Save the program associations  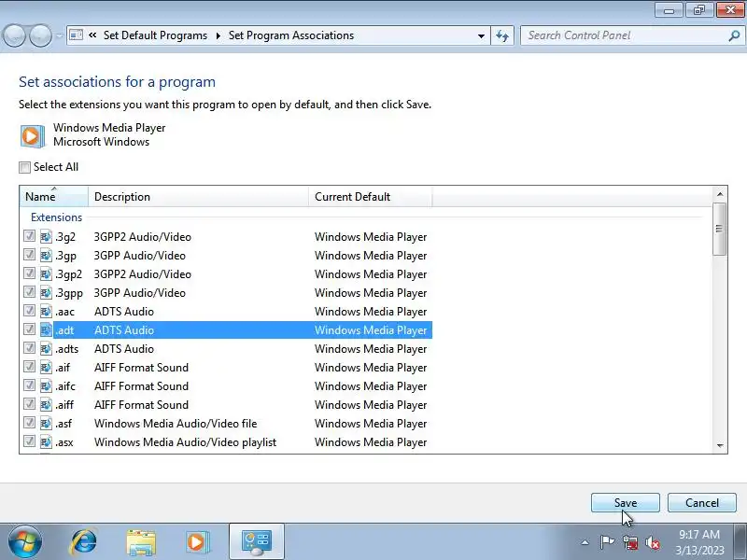pos(625,502)
